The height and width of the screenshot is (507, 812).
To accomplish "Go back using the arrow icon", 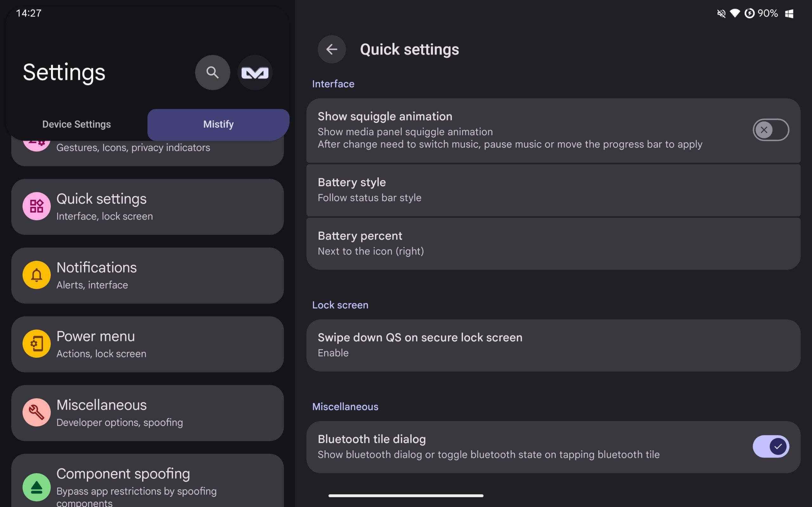I will point(331,49).
